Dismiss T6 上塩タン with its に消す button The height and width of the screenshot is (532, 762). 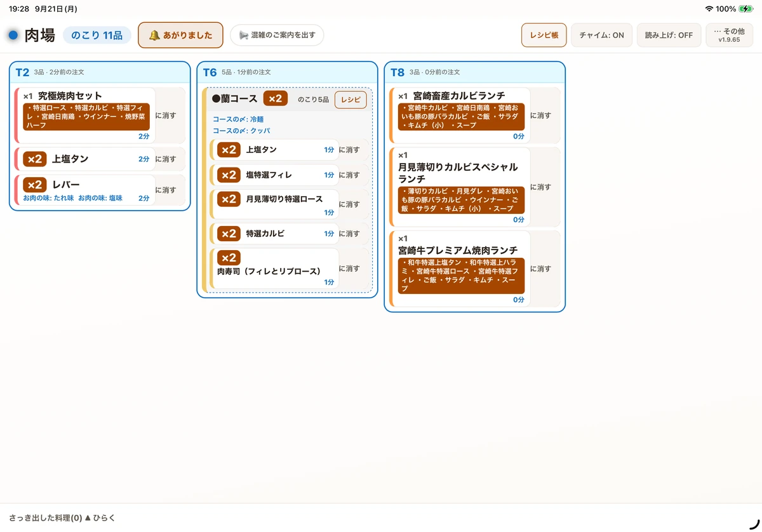click(353, 150)
